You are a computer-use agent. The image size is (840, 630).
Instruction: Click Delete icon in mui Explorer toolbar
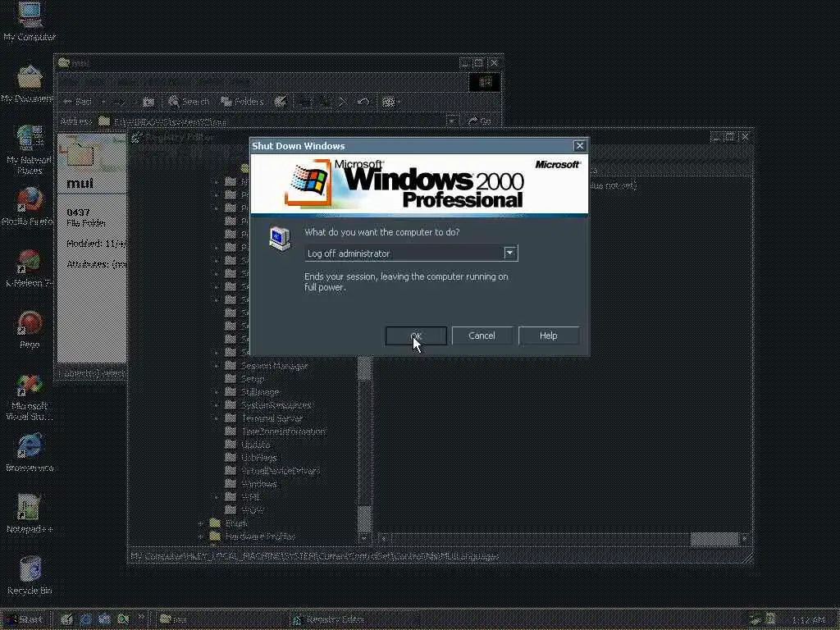[x=343, y=102]
